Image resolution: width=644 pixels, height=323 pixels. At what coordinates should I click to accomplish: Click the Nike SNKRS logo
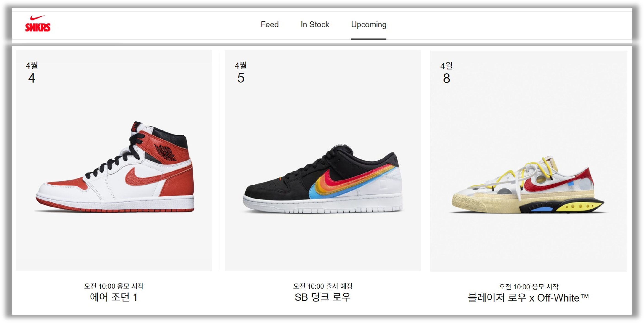click(x=38, y=24)
